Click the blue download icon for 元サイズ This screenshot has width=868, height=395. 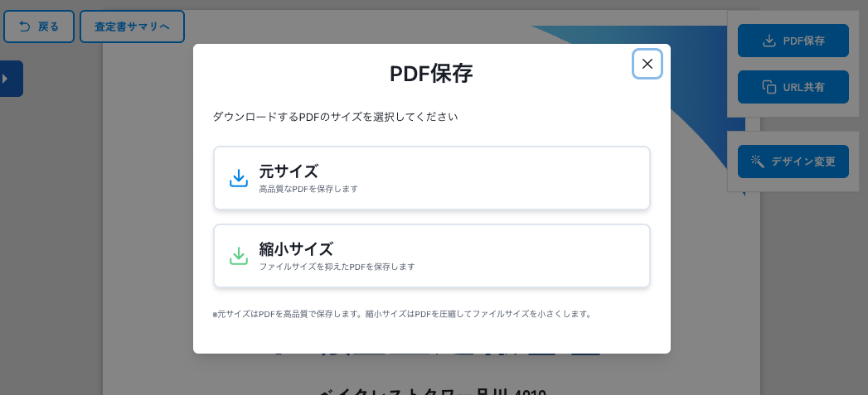[x=239, y=178]
